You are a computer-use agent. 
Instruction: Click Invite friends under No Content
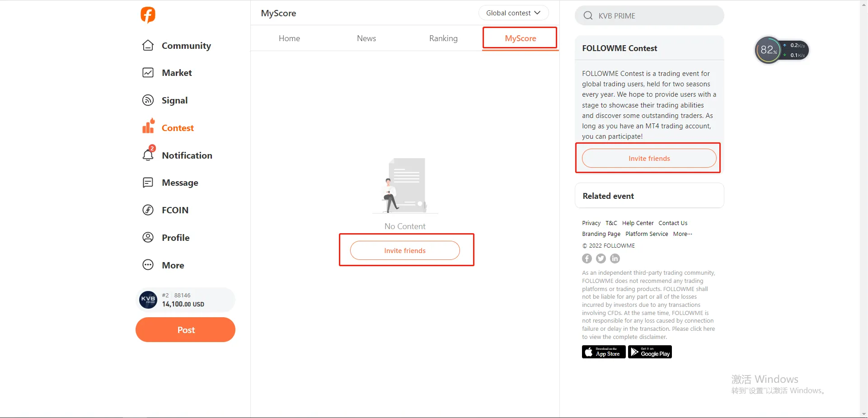(405, 250)
